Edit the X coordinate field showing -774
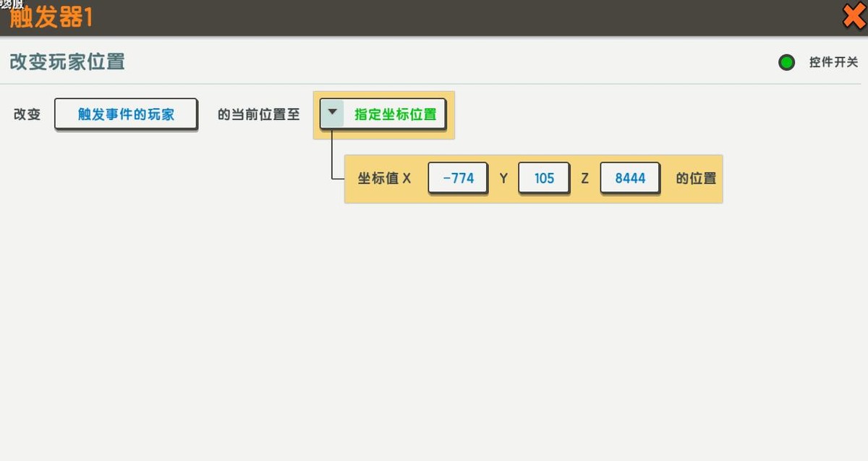The height and width of the screenshot is (461, 868). point(458,178)
